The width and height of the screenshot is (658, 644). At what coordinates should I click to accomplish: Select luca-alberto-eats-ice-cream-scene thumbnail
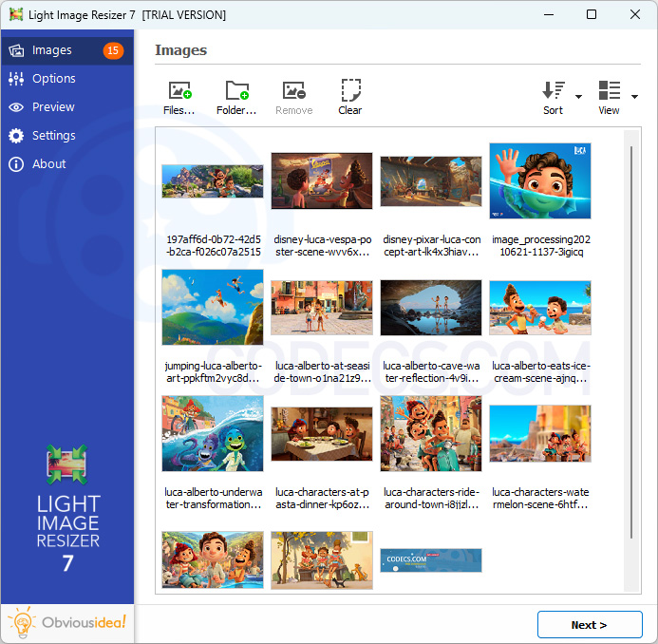point(540,308)
